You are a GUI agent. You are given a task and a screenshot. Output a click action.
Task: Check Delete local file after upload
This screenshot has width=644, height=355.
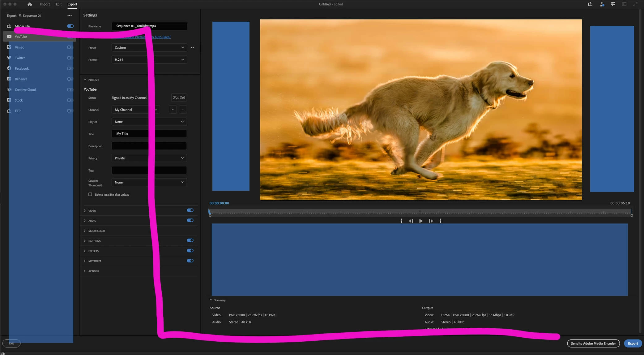[90, 194]
